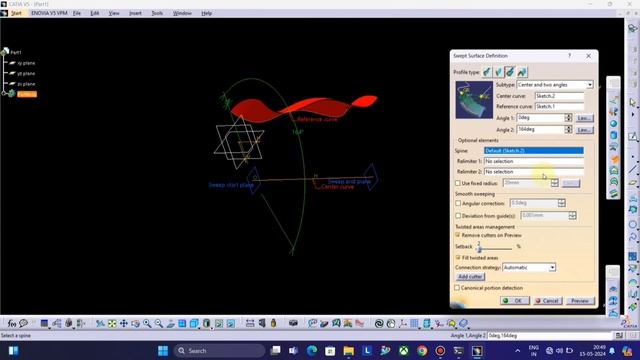Click the Select arrow tool in right toolbar
The width and height of the screenshot is (640, 360).
[x=632, y=102]
